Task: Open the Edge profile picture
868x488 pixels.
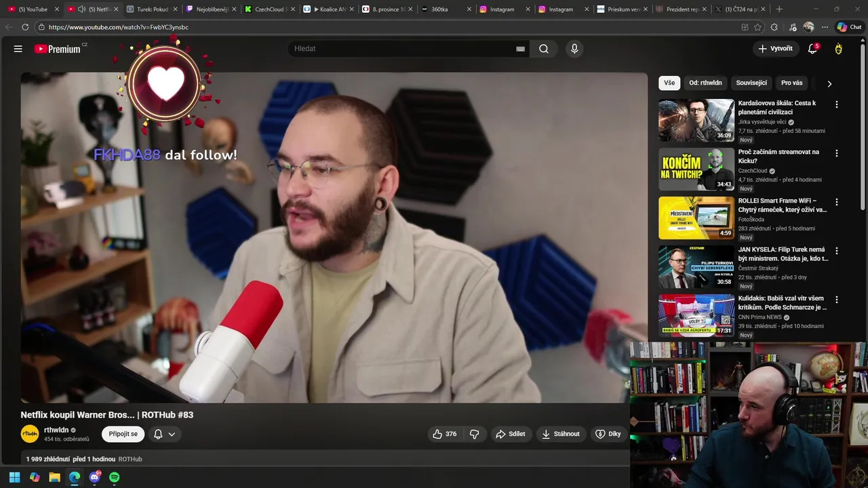Action: tap(809, 27)
